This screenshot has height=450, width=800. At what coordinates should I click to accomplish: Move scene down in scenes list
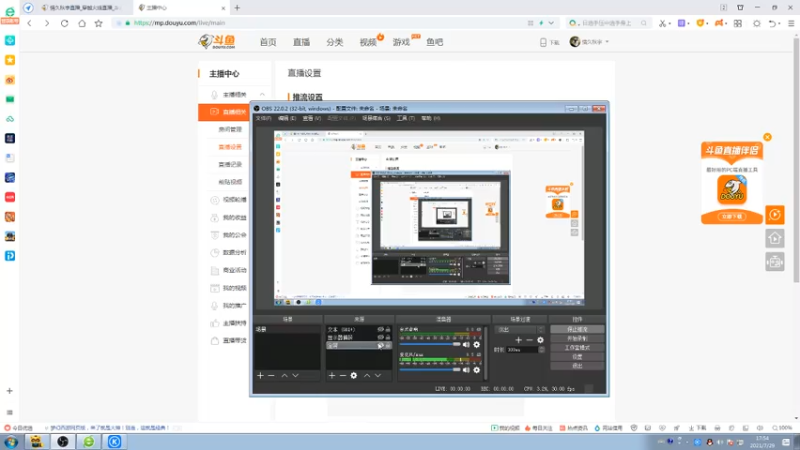click(295, 376)
